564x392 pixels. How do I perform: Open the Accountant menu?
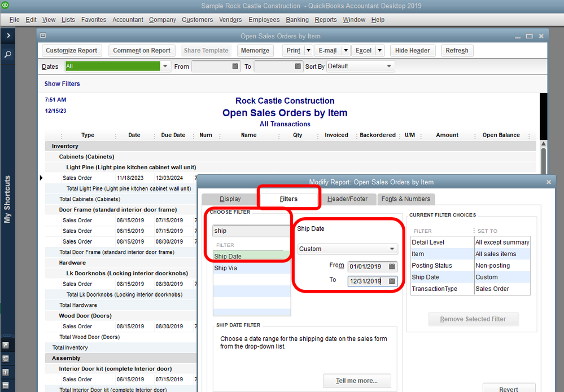(x=128, y=20)
